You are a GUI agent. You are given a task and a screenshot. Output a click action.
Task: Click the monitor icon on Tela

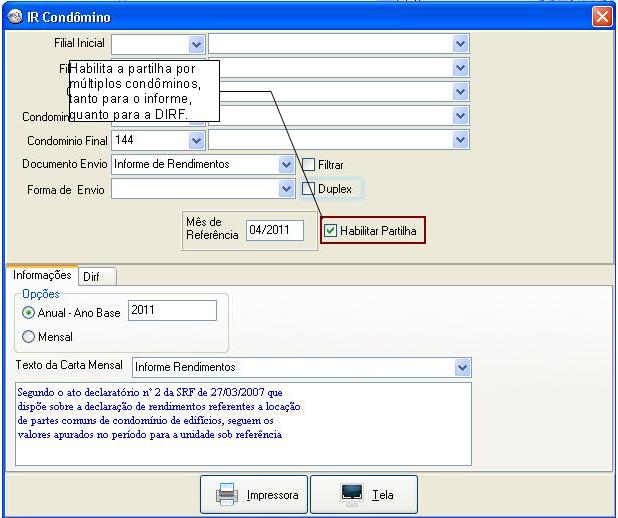coord(352,494)
